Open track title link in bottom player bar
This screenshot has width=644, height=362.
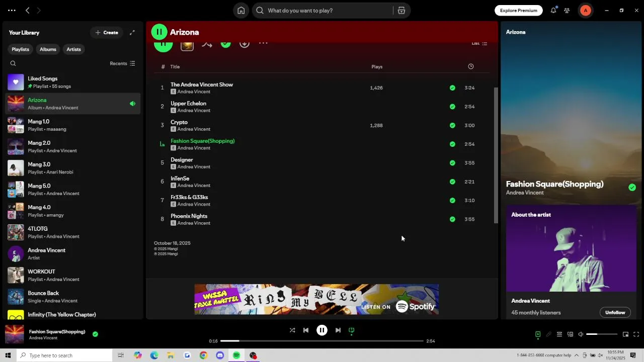pyautogui.click(x=57, y=332)
